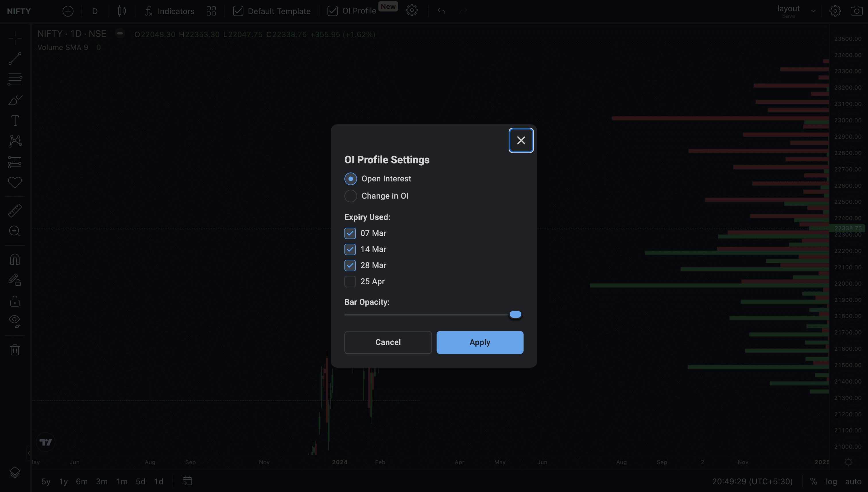Screen dimensions: 868x492
Task: Toggle the OI Profile checkbox in toolbar
Action: pyautogui.click(x=332, y=11)
